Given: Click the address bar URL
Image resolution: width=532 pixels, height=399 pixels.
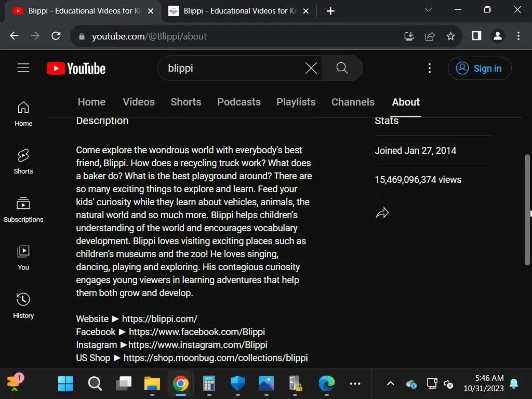Looking at the screenshot, I should click(x=149, y=36).
